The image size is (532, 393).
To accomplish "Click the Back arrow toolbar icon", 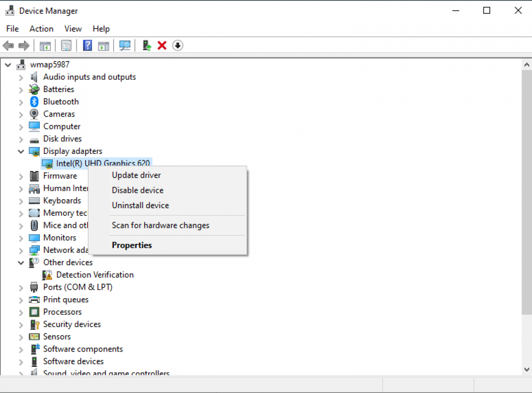I will coord(8,45).
